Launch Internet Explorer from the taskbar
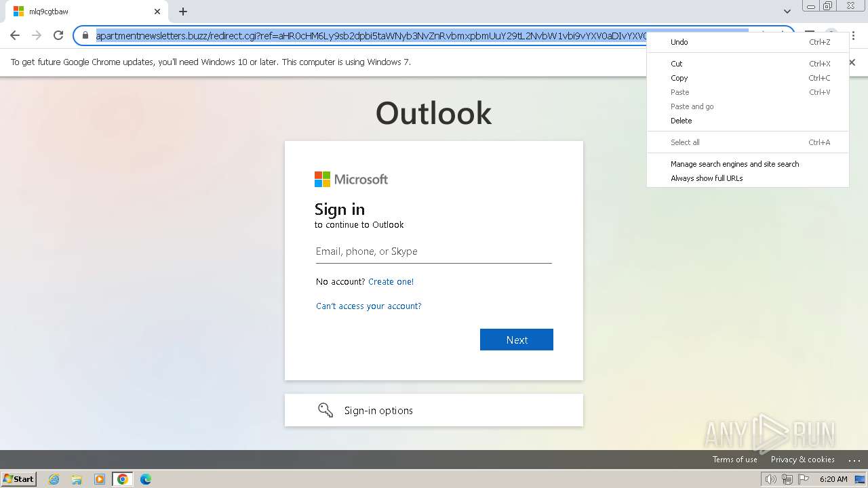Screen dimensions: 868x488 pos(54,479)
